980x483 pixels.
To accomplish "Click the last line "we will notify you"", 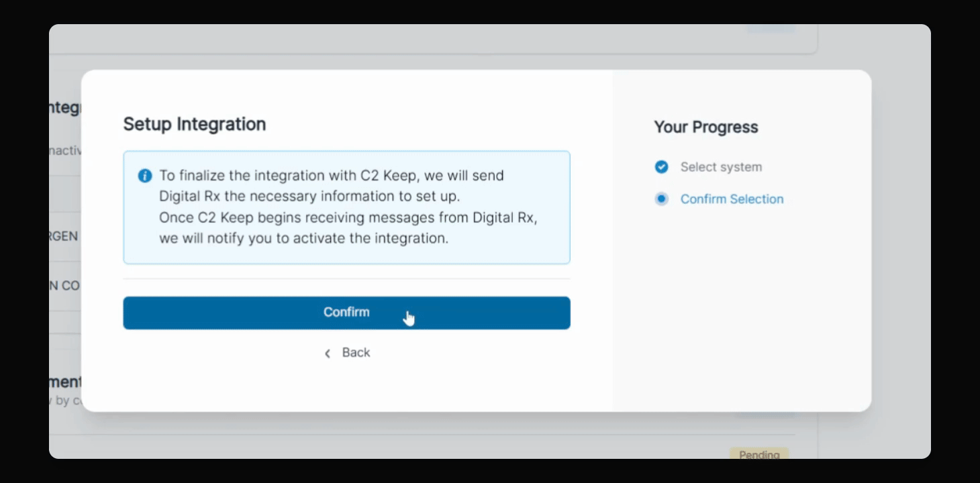I will tap(303, 238).
